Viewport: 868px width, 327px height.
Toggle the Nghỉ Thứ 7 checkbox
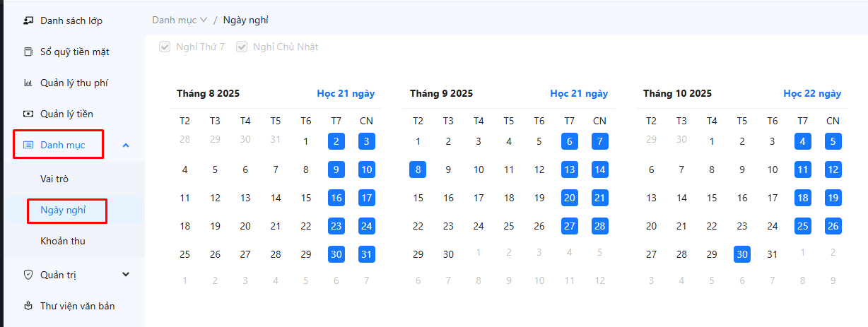[165, 47]
